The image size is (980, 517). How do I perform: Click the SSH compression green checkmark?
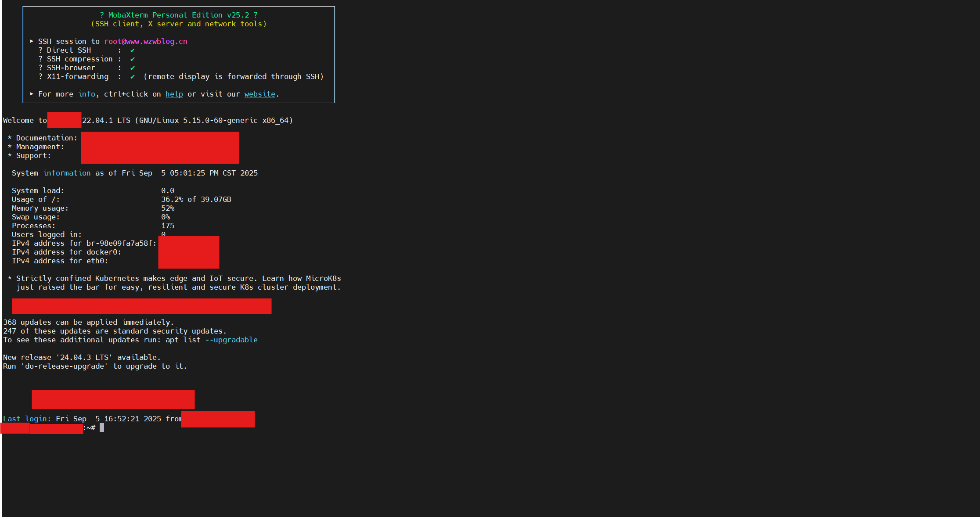pos(132,59)
